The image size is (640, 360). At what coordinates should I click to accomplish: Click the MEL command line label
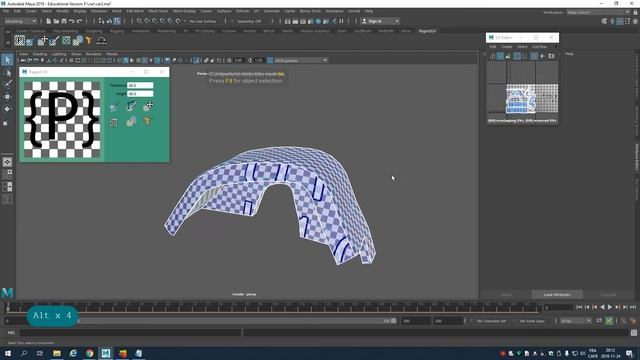point(11,333)
